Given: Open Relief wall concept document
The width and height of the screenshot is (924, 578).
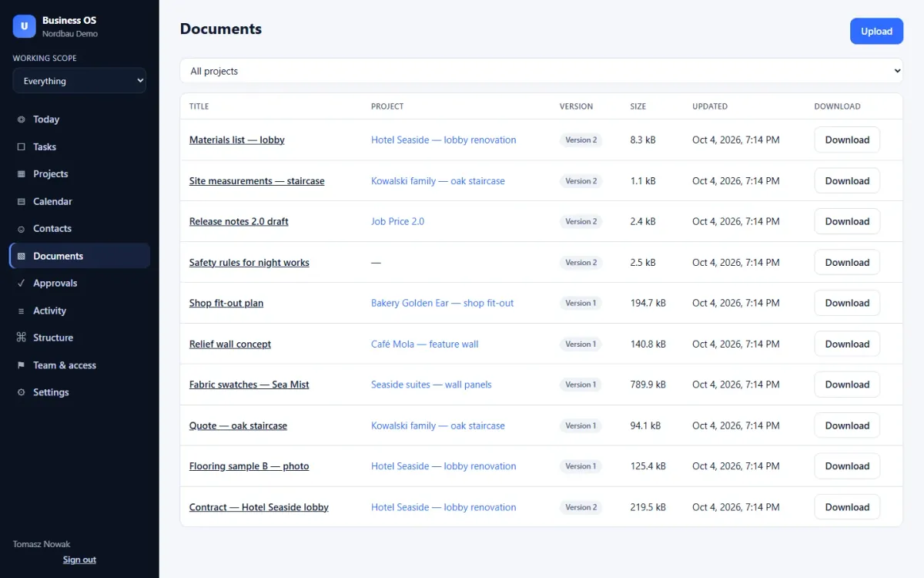Looking at the screenshot, I should [x=230, y=344].
